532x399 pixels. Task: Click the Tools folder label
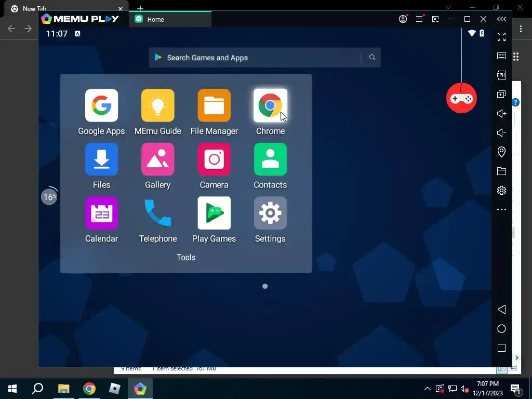186,257
